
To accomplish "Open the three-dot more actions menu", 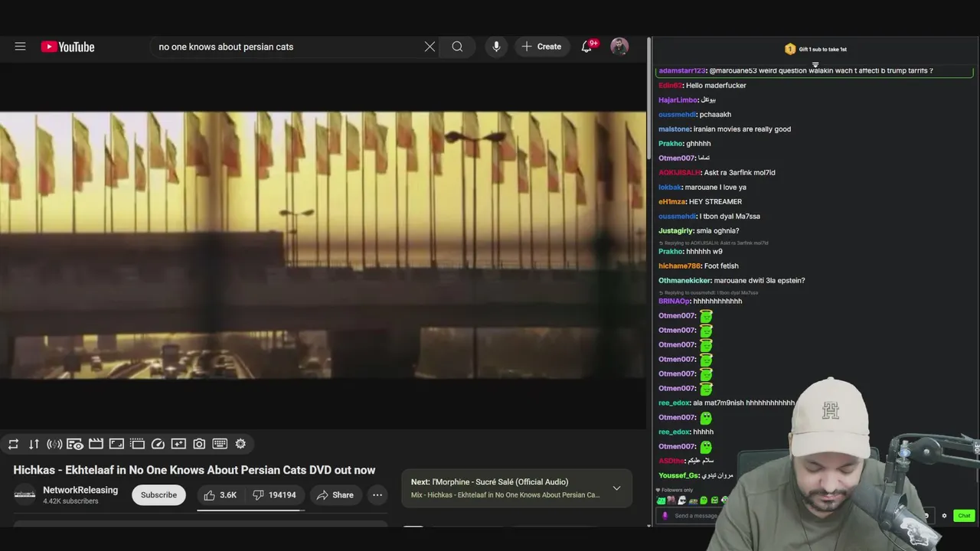I will click(x=377, y=495).
